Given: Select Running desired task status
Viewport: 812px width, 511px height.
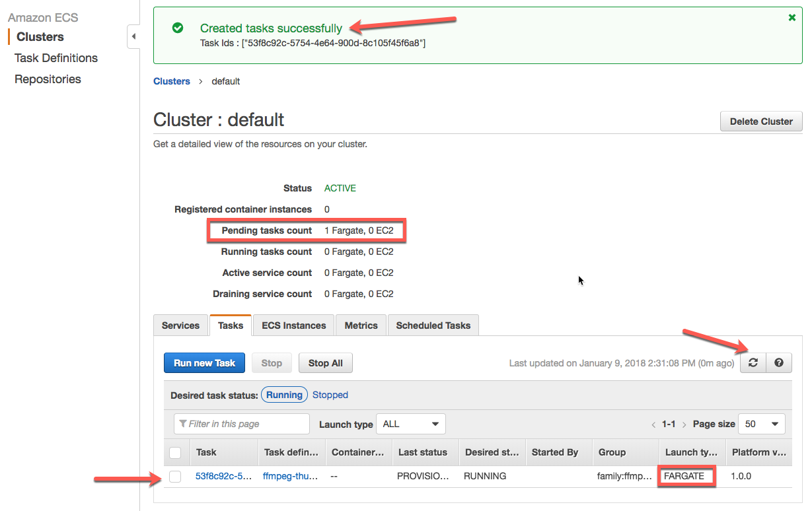Looking at the screenshot, I should point(284,395).
